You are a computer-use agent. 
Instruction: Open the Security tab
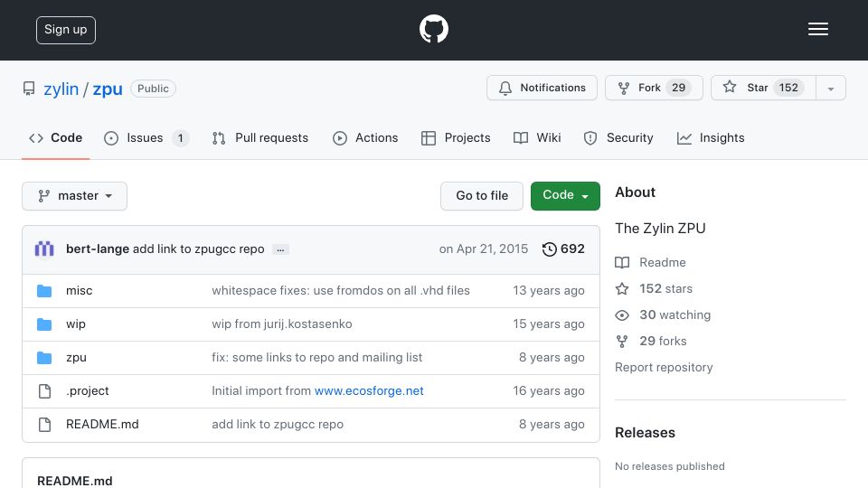click(x=618, y=137)
